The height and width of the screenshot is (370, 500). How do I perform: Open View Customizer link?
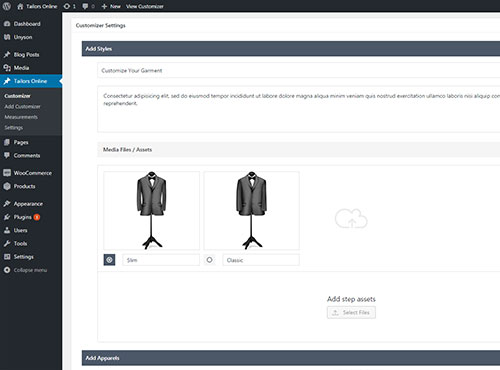click(145, 6)
